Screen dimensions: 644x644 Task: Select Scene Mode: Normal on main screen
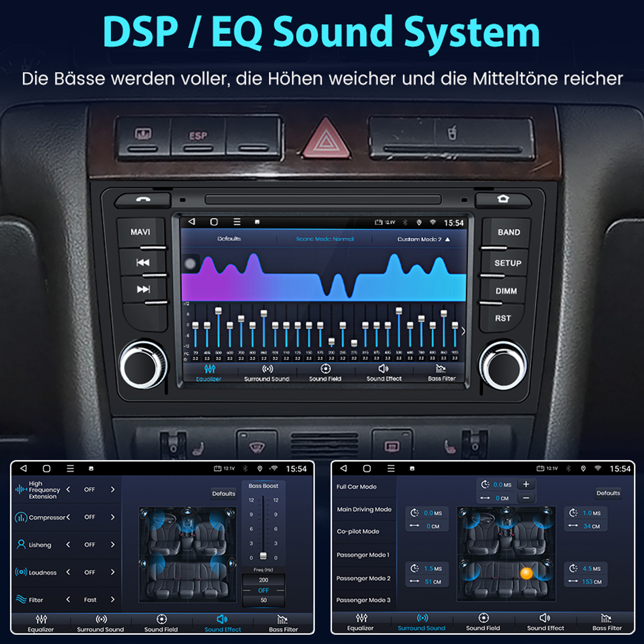click(x=325, y=239)
